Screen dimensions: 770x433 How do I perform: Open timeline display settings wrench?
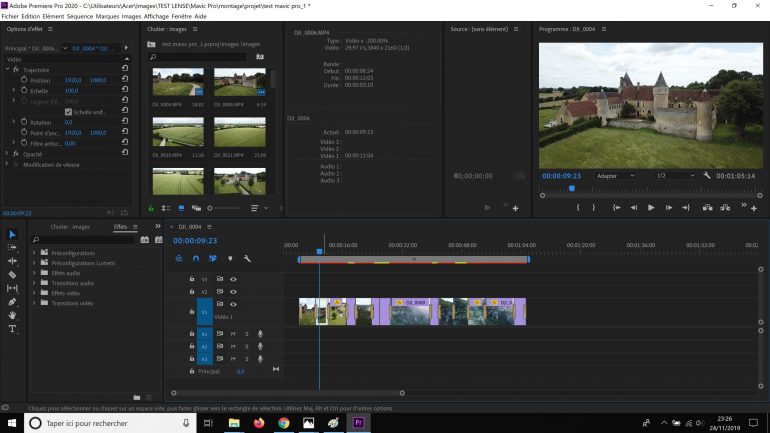tap(247, 258)
